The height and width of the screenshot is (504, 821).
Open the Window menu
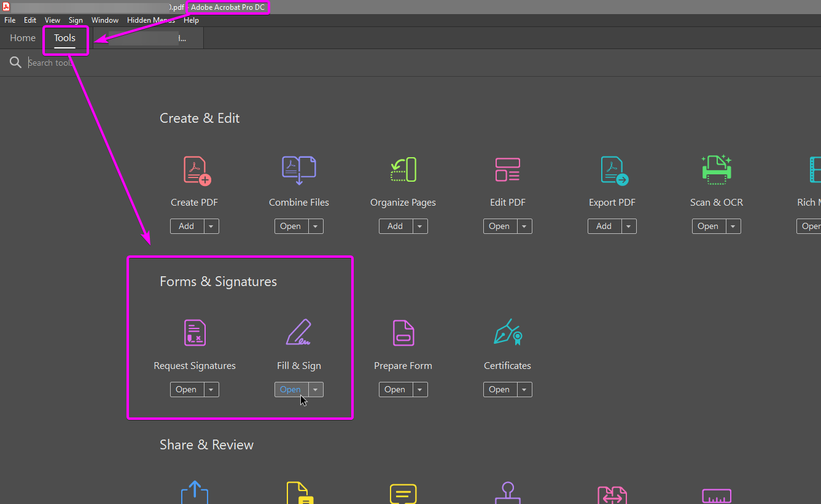[105, 20]
